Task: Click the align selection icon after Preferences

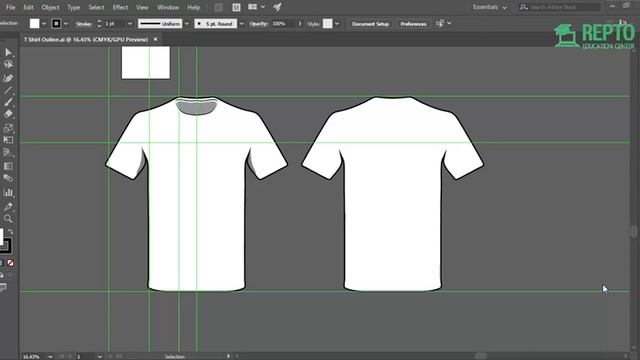Action: (x=440, y=24)
